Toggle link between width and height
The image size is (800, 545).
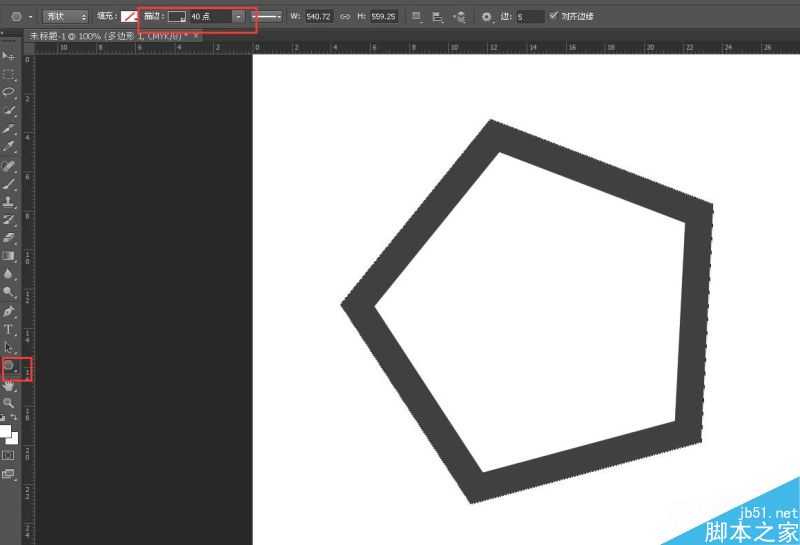345,17
